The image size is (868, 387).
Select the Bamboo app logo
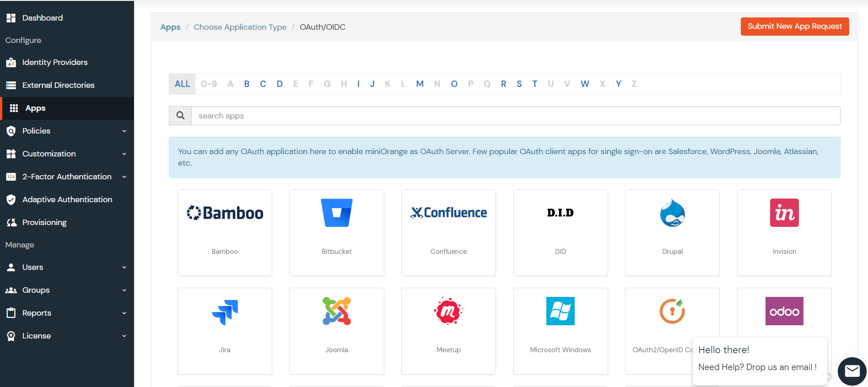click(225, 213)
